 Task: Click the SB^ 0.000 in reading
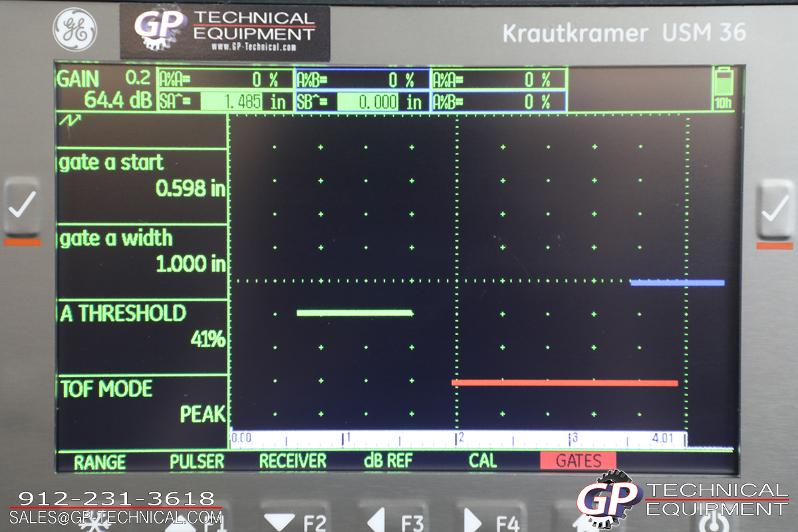pyautogui.click(x=362, y=102)
